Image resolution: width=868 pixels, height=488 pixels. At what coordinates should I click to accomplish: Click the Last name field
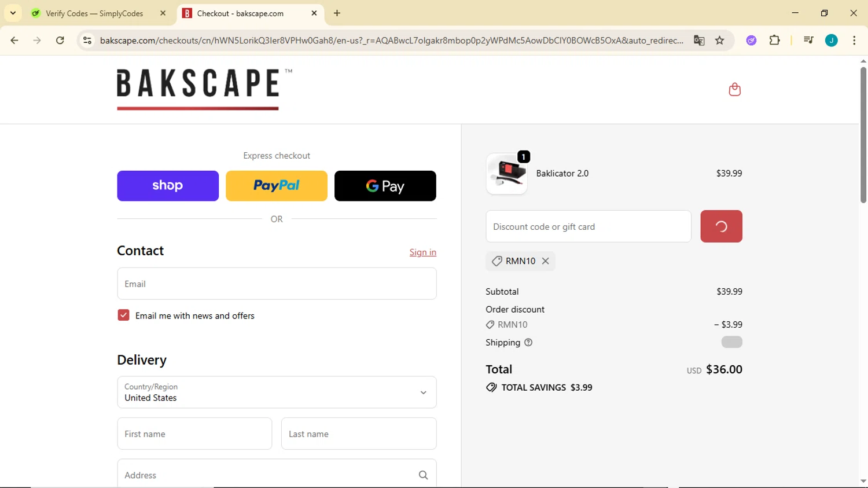[x=359, y=434]
